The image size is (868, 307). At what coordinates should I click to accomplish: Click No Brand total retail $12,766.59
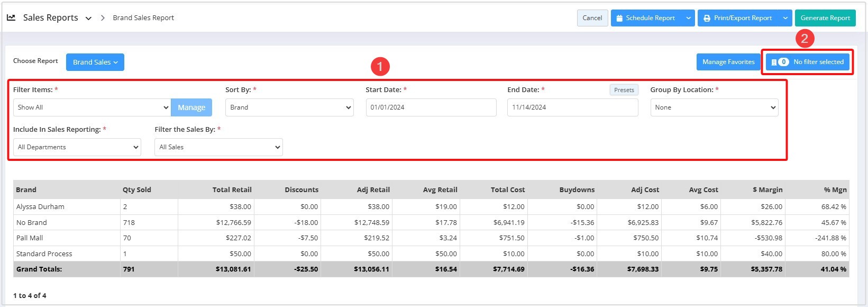point(234,223)
